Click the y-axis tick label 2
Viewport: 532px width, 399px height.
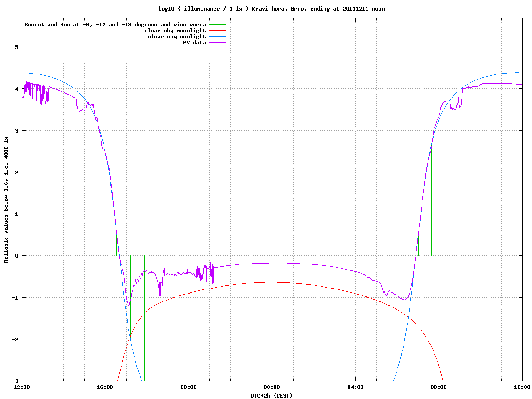coord(16,172)
